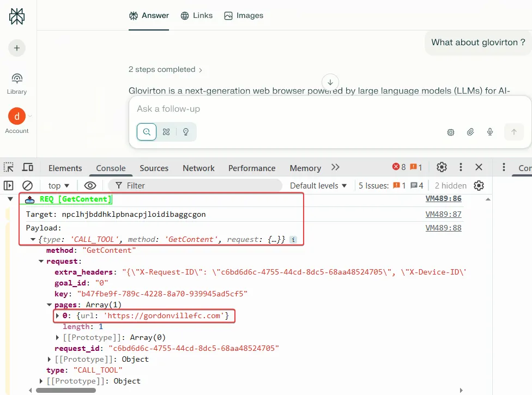The width and height of the screenshot is (532, 395).
Task: Switch to the Network tab in DevTools
Action: pyautogui.click(x=198, y=168)
